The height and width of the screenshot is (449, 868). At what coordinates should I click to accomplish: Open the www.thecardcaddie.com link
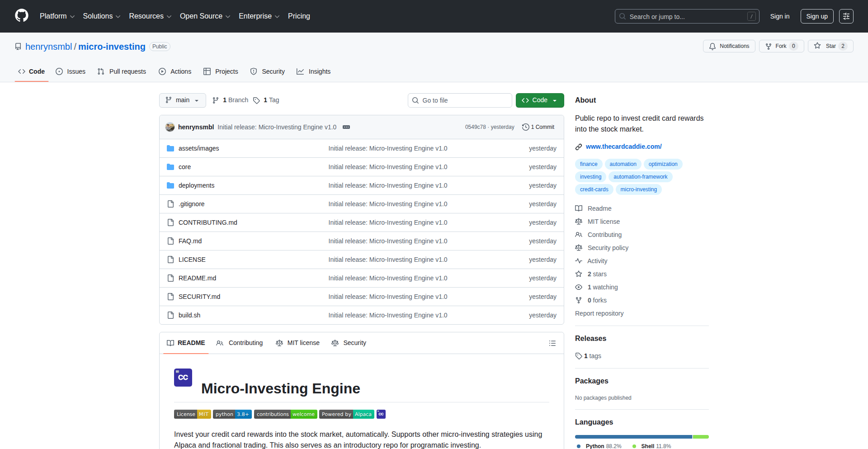coord(623,147)
